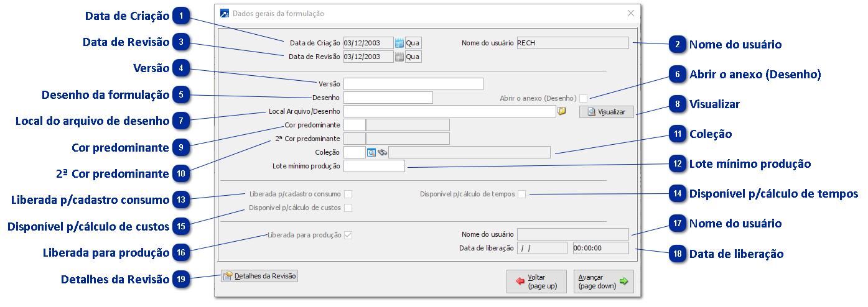Advance using the Avançar button
Screen dimensions: 868x307
point(603,282)
